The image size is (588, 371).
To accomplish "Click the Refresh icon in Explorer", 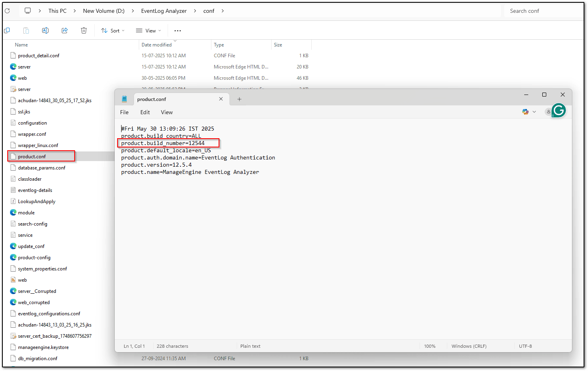I will coord(7,11).
